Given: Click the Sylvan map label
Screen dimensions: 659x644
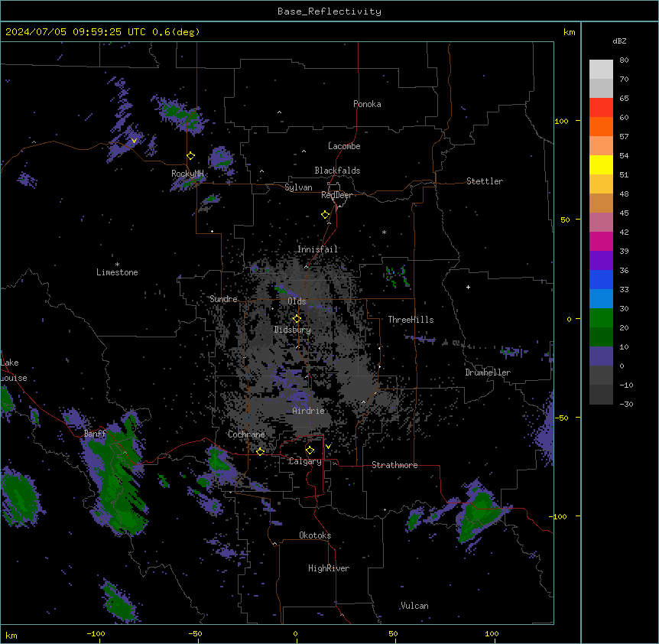Looking at the screenshot, I should [x=298, y=187].
